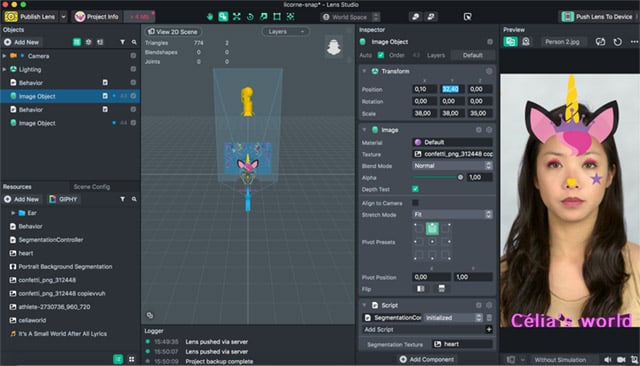Click the plus icon beside Add Script
The width and height of the screenshot is (640, 366).
point(489,329)
